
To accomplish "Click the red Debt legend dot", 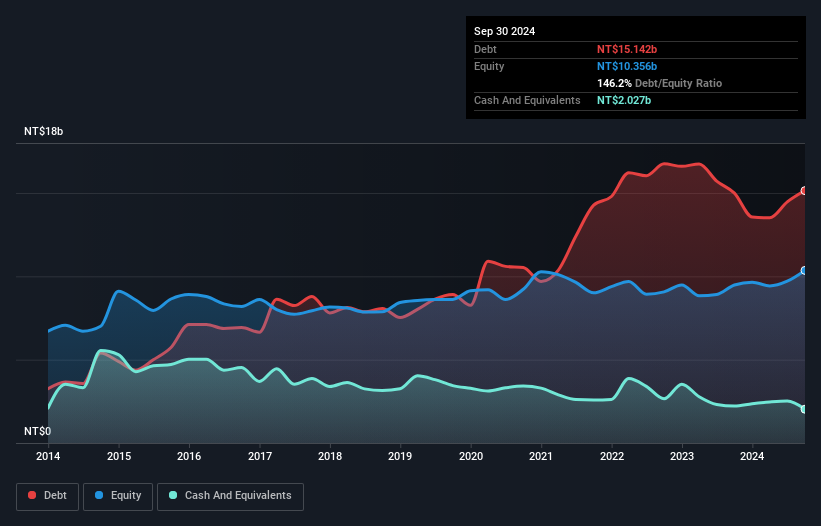I will (33, 495).
